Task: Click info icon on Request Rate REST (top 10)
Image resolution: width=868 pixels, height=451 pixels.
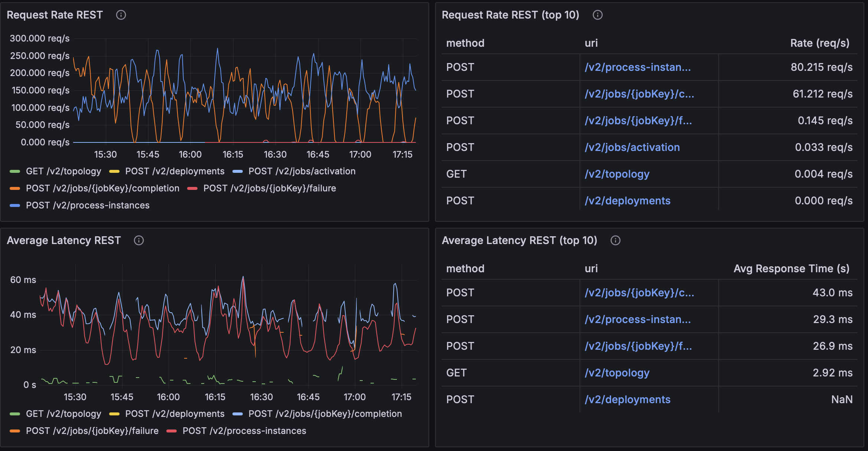Action: point(597,15)
